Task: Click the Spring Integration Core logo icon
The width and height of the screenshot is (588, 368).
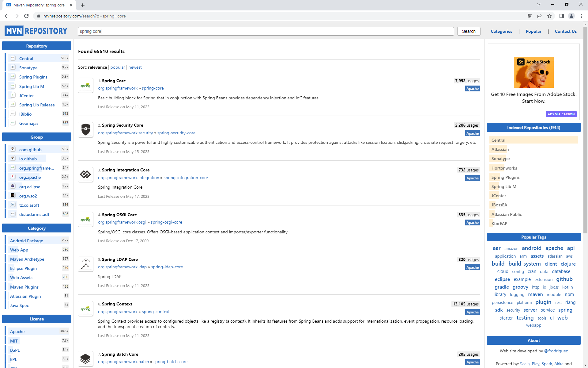Action: click(85, 174)
